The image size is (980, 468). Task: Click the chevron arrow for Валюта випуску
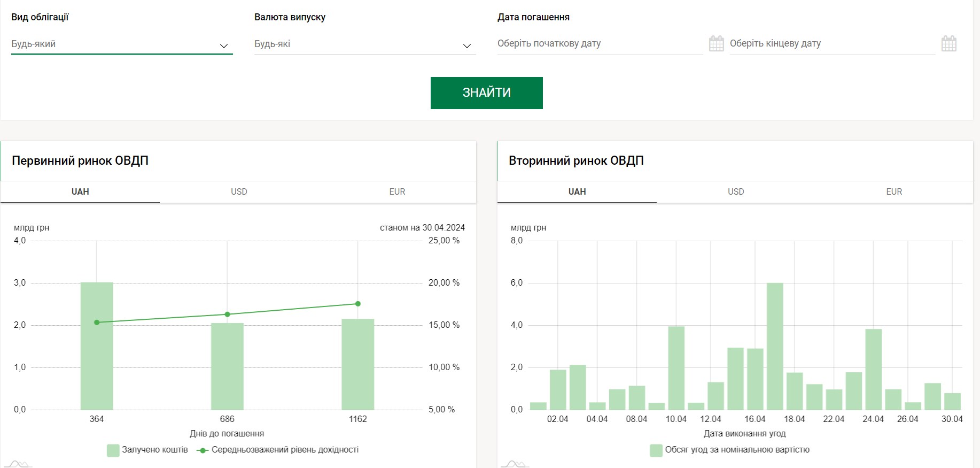pyautogui.click(x=466, y=46)
